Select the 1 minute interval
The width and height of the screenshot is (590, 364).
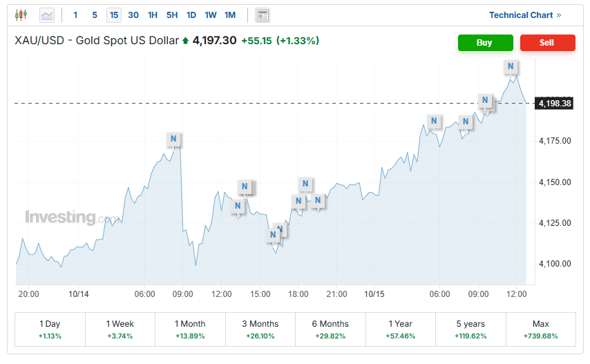[75, 15]
